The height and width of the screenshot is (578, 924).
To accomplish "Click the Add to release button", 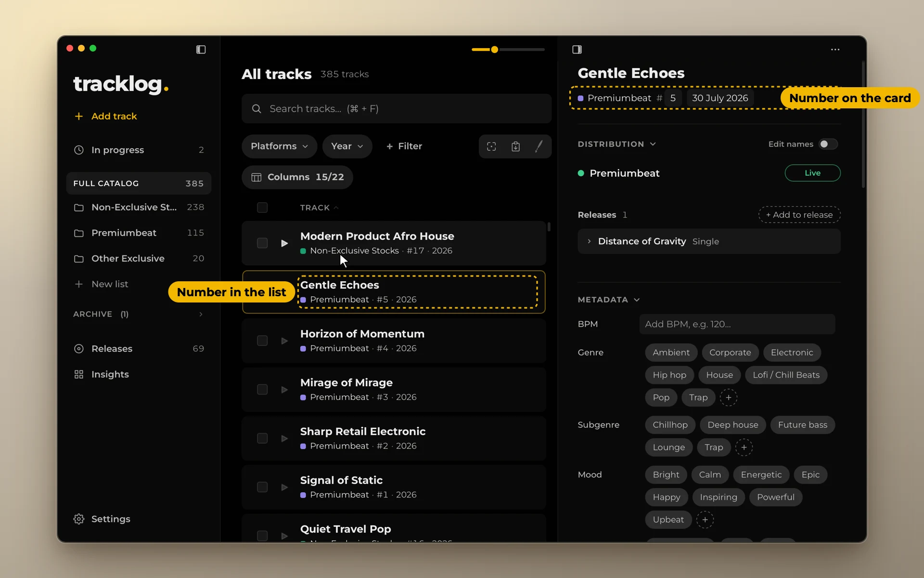I will (799, 215).
